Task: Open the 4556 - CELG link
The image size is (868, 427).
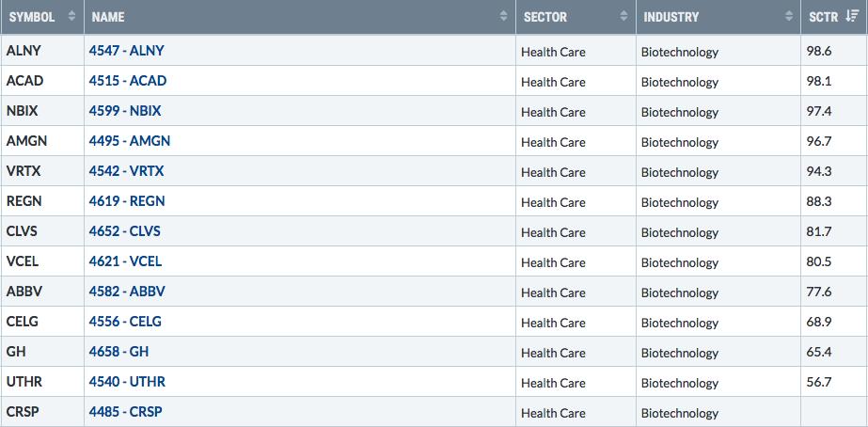Action: 125,322
